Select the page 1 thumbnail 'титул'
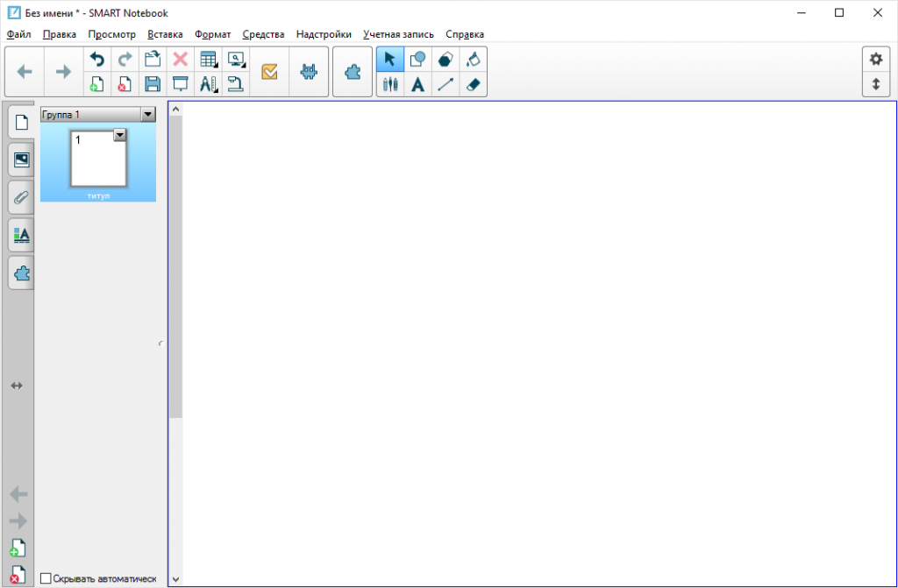The height and width of the screenshot is (588, 898). coord(98,159)
